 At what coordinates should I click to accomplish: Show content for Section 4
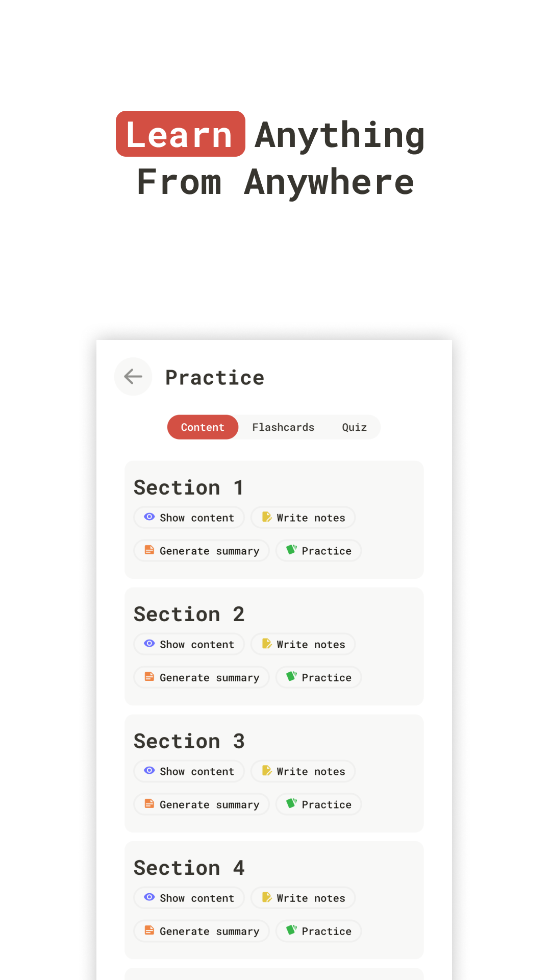pos(189,898)
